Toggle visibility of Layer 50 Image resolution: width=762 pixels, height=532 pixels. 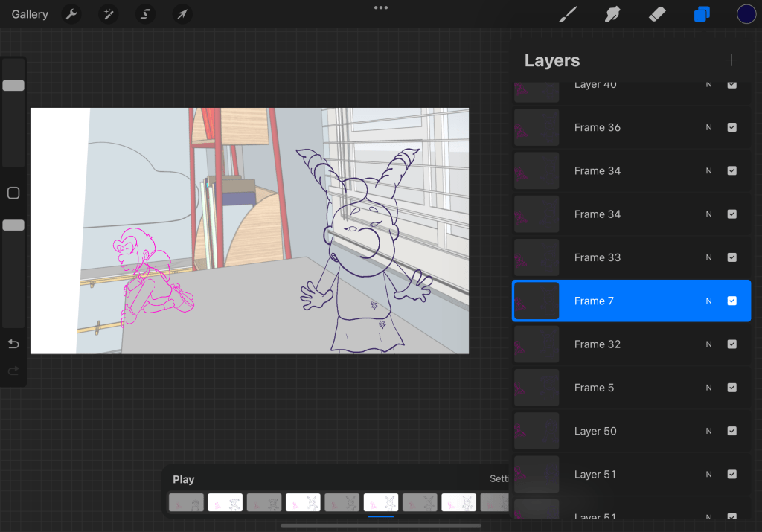[731, 431]
